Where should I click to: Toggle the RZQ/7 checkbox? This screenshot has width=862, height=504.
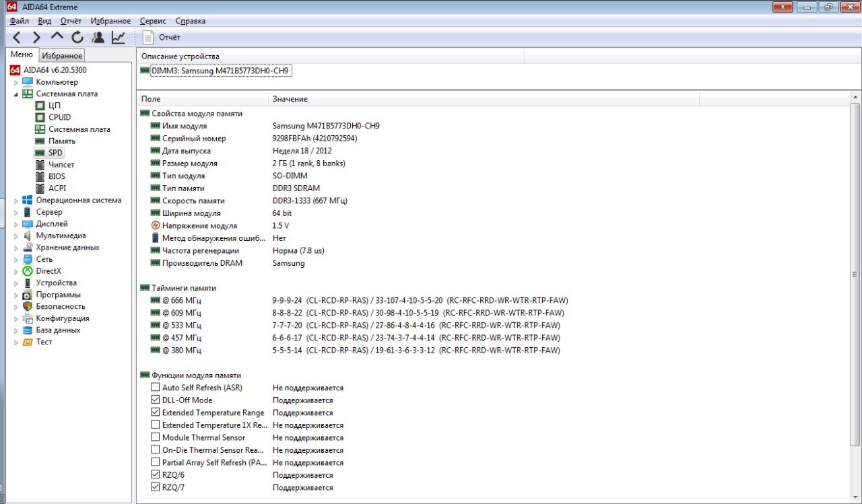156,487
